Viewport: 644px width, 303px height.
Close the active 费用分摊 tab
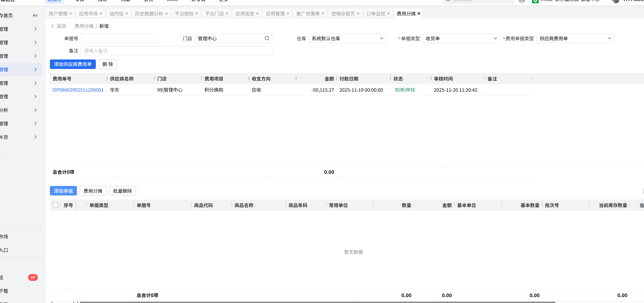[419, 14]
